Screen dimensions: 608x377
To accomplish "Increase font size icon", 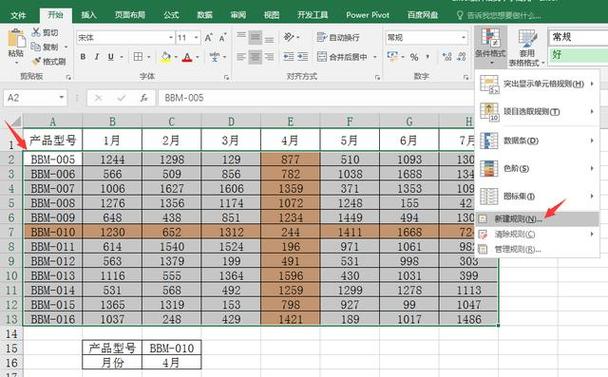I will (209, 38).
